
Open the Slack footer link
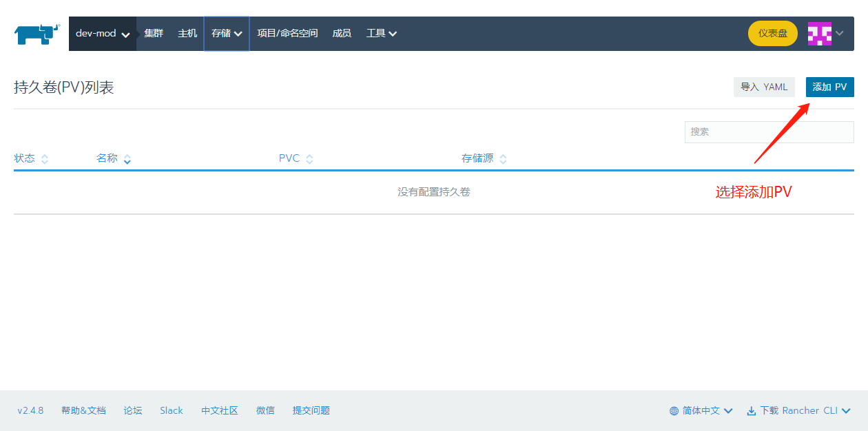[171, 410]
